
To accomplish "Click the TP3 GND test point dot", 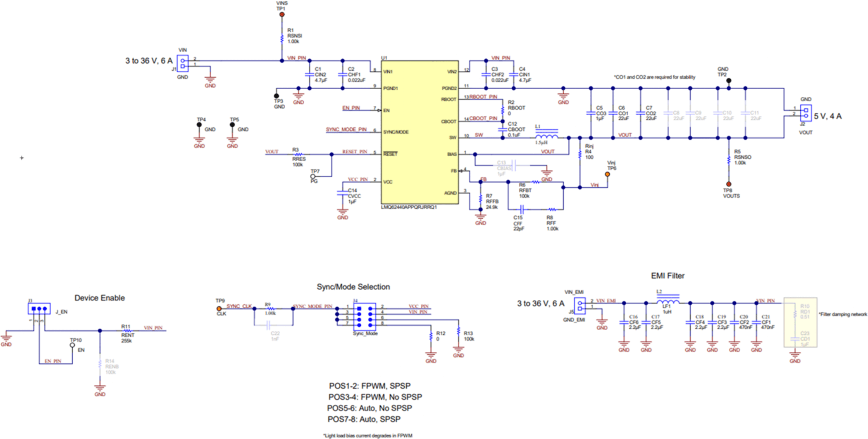I will pos(277,96).
